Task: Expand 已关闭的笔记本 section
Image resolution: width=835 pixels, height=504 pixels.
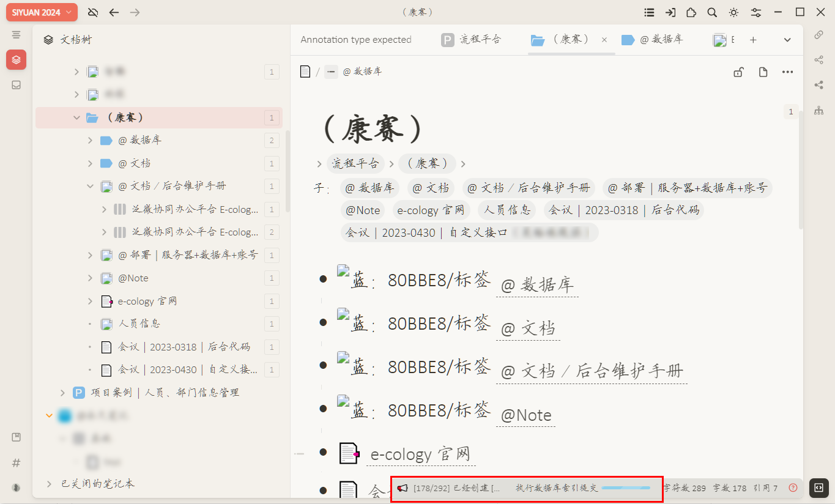Action: tap(49, 484)
